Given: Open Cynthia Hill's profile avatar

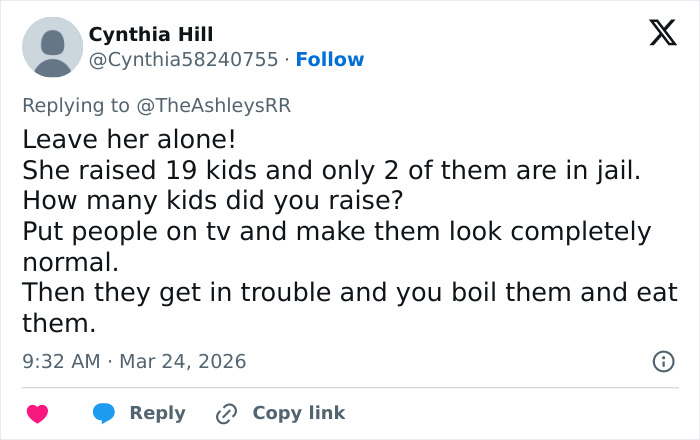Looking at the screenshot, I should (x=52, y=47).
